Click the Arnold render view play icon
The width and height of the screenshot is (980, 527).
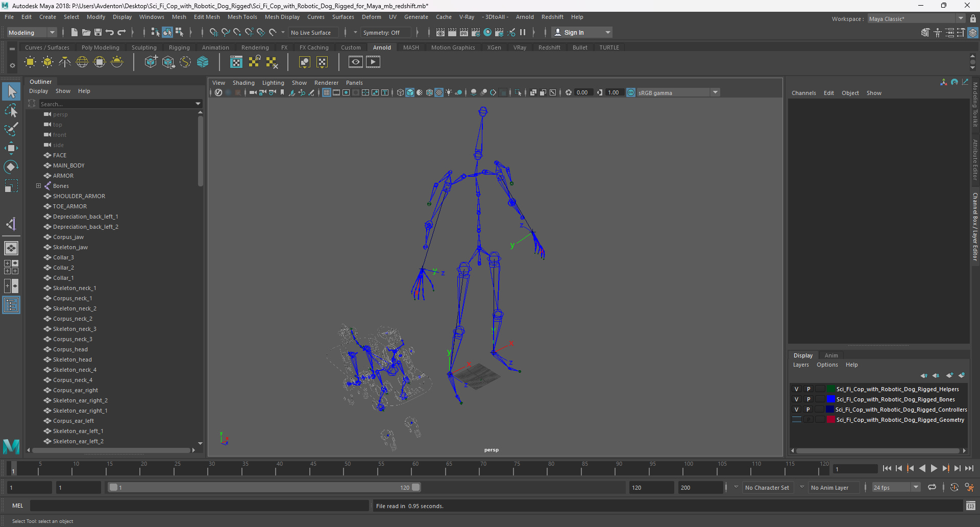coord(373,62)
